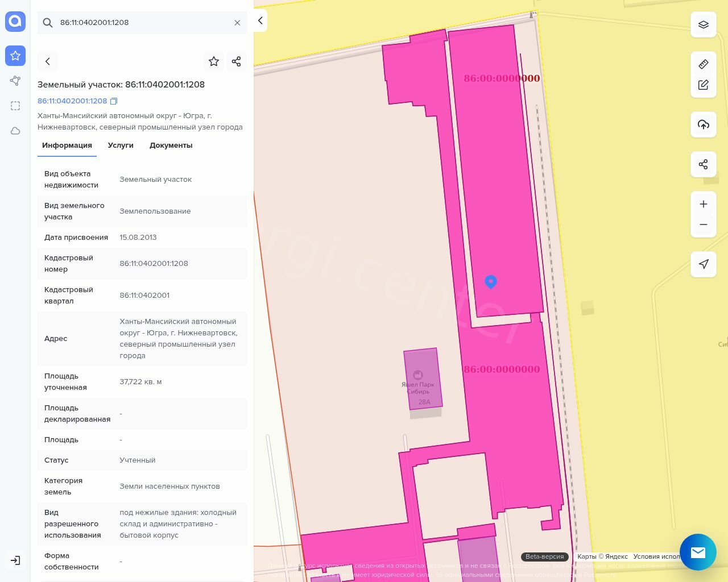The image size is (728, 582).
Task: Locate my position with navigation arrow
Action: tap(704, 264)
